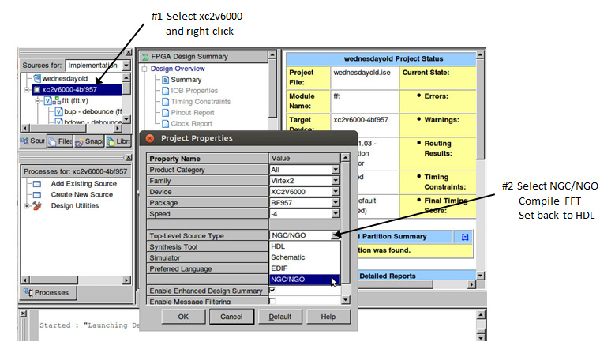Image resolution: width=615 pixels, height=364 pixels.
Task: Open the Family Virtex2 dropdown
Action: (336, 180)
